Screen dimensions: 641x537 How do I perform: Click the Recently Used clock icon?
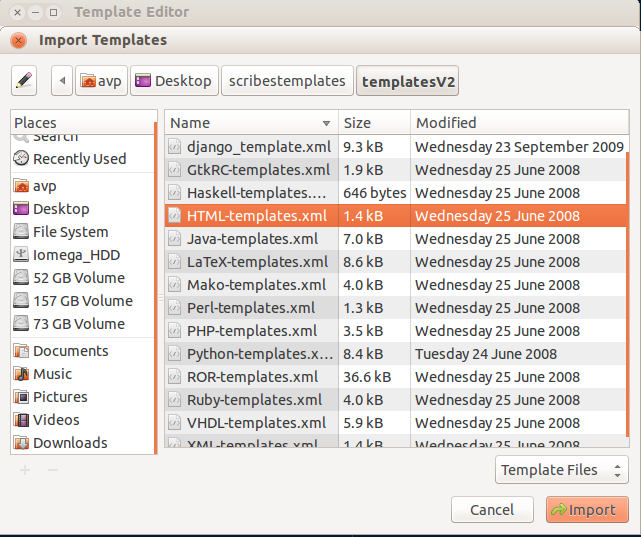(x=21, y=158)
